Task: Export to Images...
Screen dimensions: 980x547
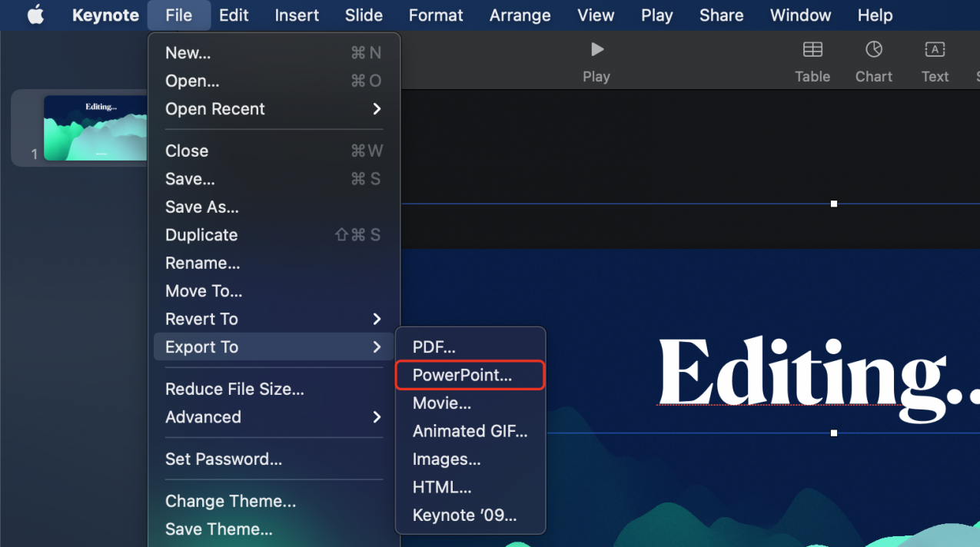Action: coord(470,459)
